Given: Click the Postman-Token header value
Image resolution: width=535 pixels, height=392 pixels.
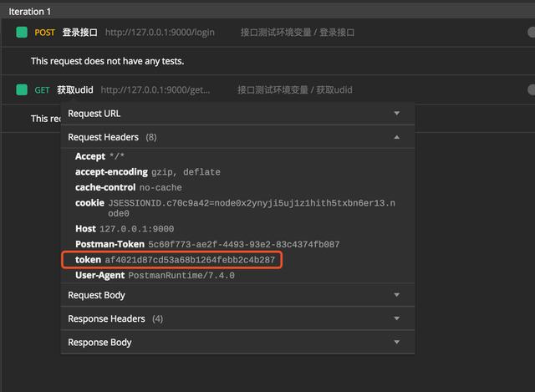Looking at the screenshot, I should (243, 244).
